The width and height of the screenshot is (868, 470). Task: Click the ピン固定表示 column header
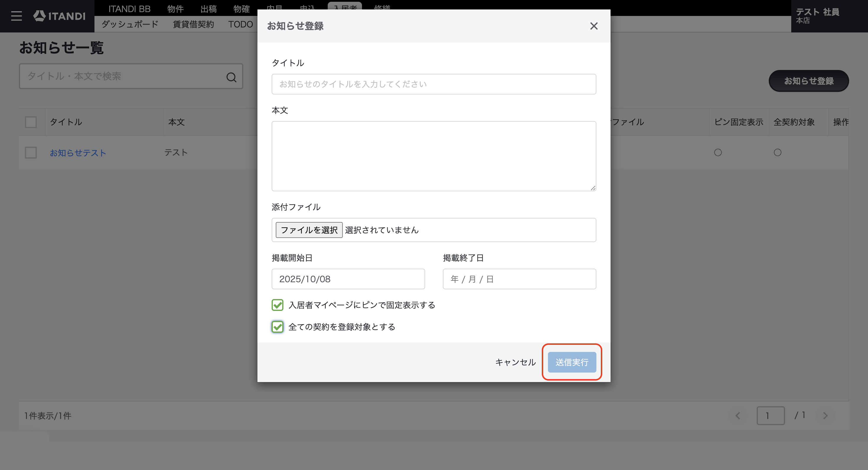pos(739,122)
